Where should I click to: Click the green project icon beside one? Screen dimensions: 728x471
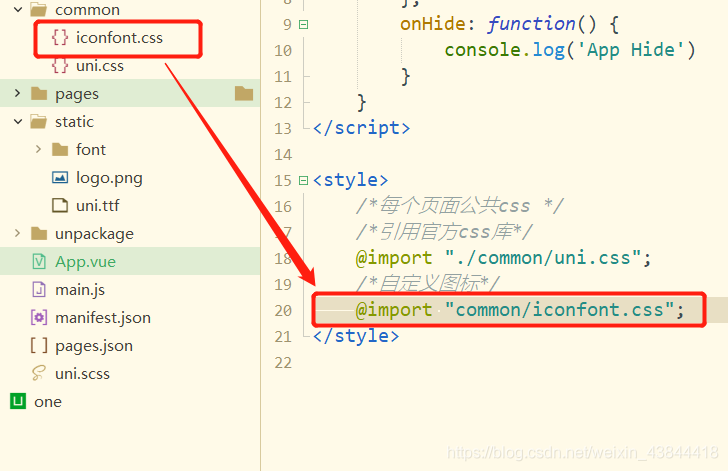click(x=18, y=401)
